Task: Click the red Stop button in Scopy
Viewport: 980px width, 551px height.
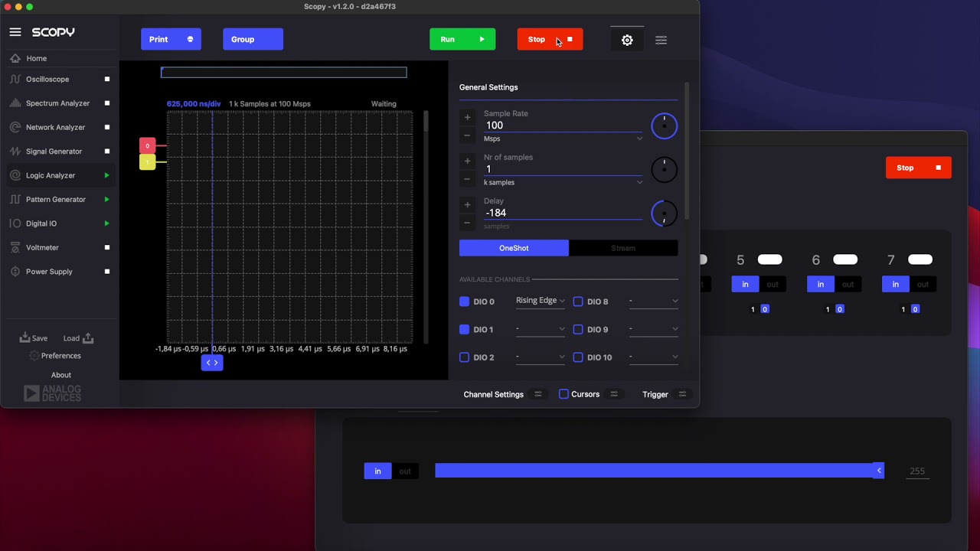Action: (550, 39)
